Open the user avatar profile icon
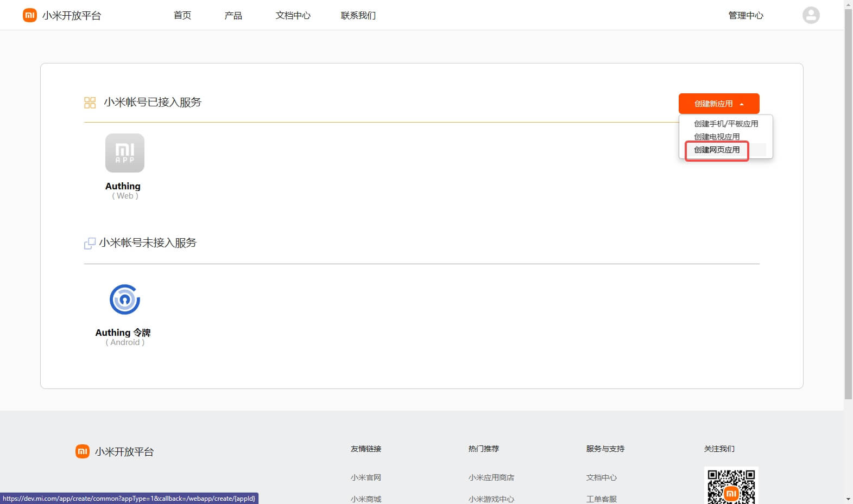 pyautogui.click(x=811, y=15)
